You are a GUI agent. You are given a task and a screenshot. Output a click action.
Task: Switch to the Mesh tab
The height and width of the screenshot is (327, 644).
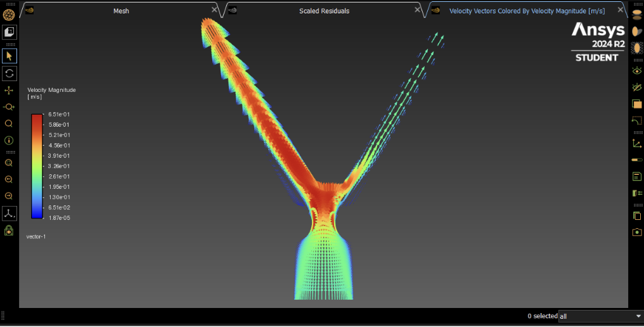[x=121, y=11]
